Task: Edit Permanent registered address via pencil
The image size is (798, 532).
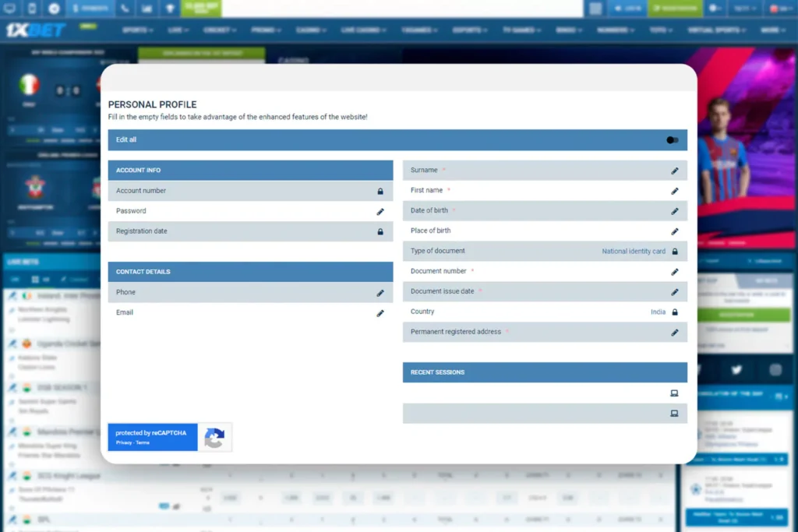Action: point(675,333)
